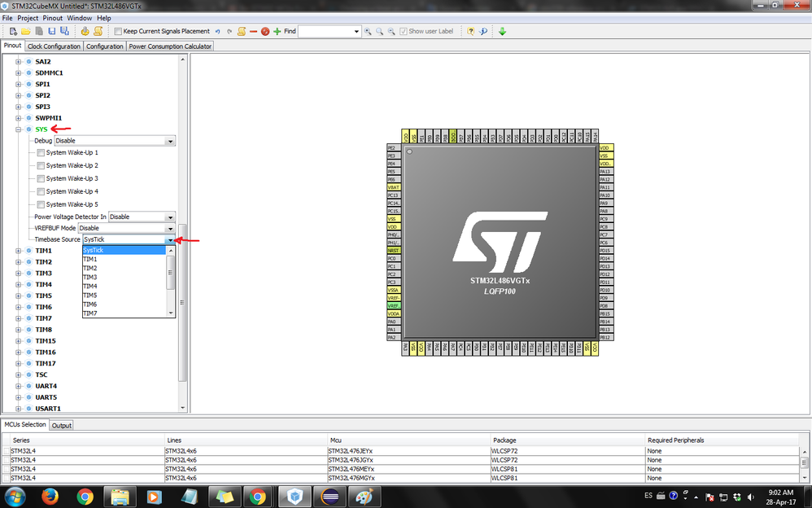Click the red minus collapse icon
The image size is (812, 508).
click(x=253, y=31)
